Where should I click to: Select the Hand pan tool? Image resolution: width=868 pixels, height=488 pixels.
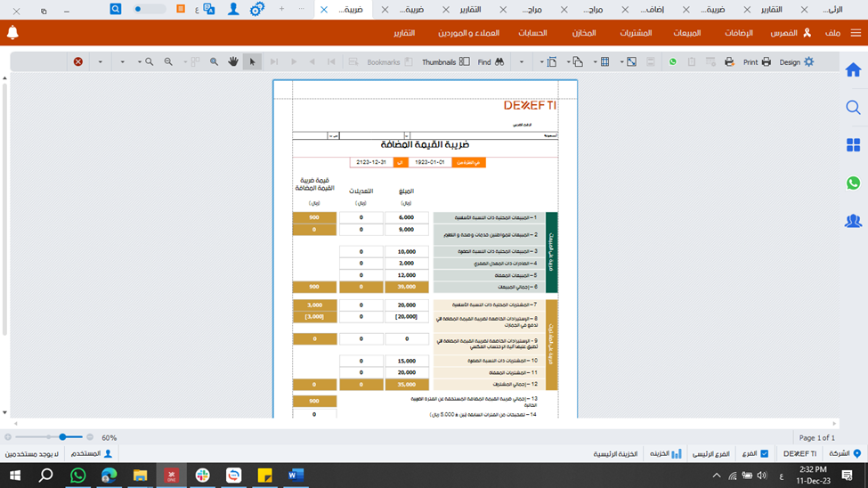click(233, 62)
